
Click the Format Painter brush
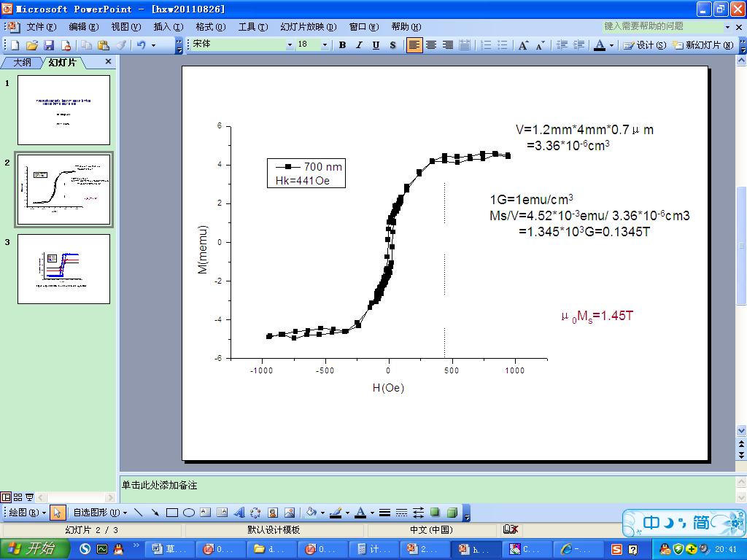click(x=121, y=45)
